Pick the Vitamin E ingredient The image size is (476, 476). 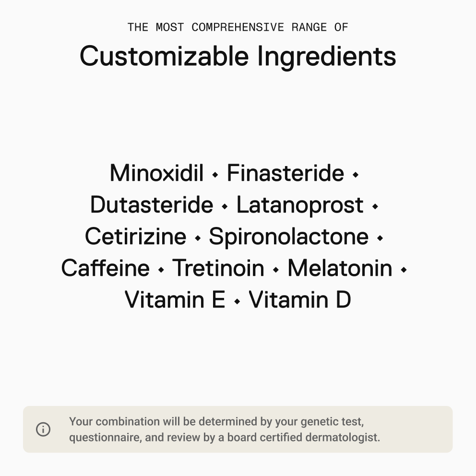175,300
